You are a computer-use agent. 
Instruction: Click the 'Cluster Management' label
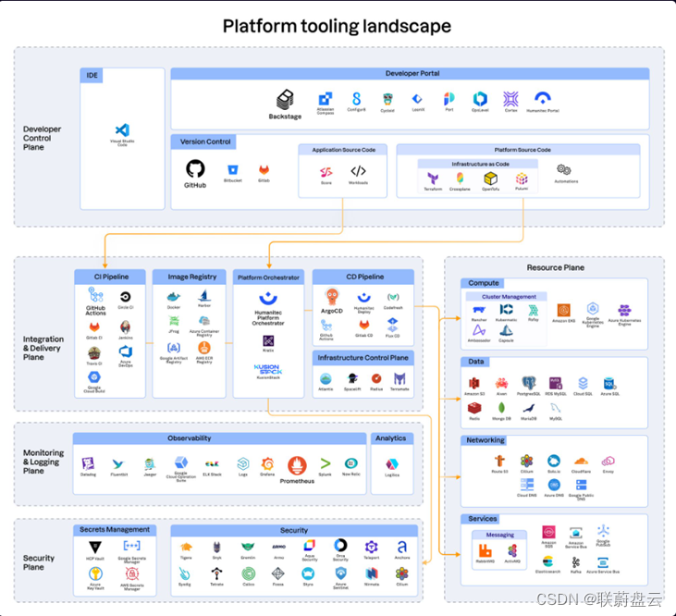pyautogui.click(x=509, y=297)
